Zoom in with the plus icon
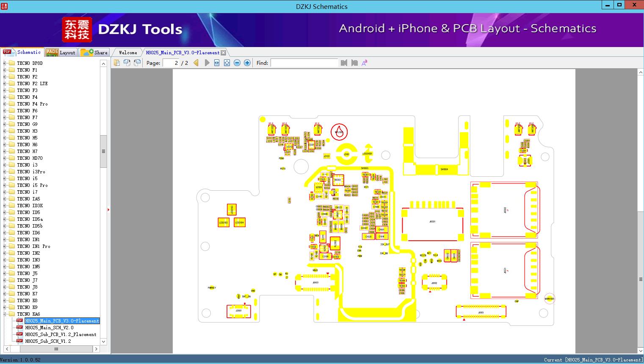 point(247,63)
